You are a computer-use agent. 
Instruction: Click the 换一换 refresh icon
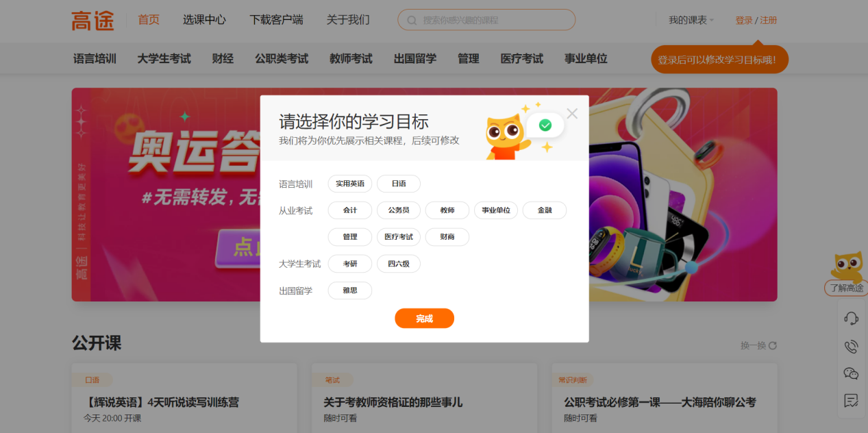(x=773, y=345)
